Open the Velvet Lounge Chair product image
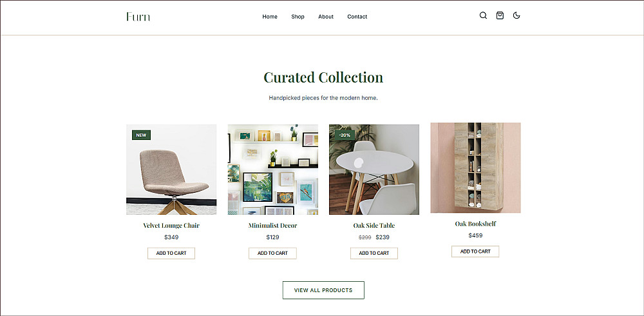Viewport: 644px width, 316px height. point(171,170)
